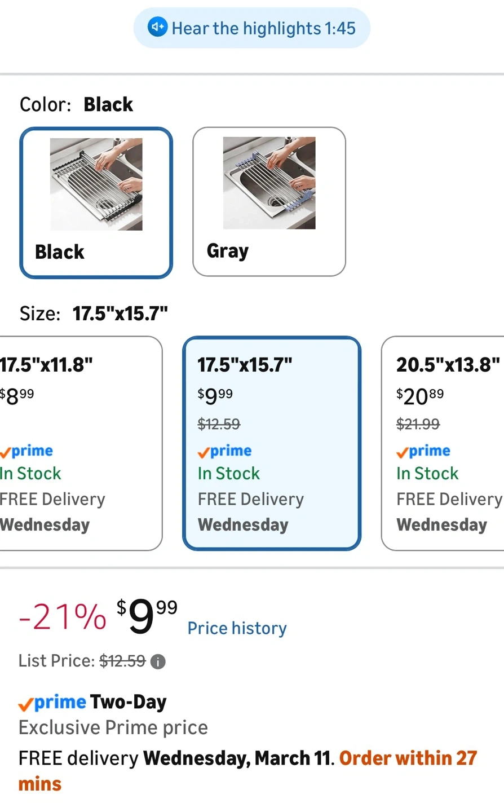This screenshot has width=504, height=812.
Task: Tap the Gray rack product thumbnail
Action: [269, 183]
